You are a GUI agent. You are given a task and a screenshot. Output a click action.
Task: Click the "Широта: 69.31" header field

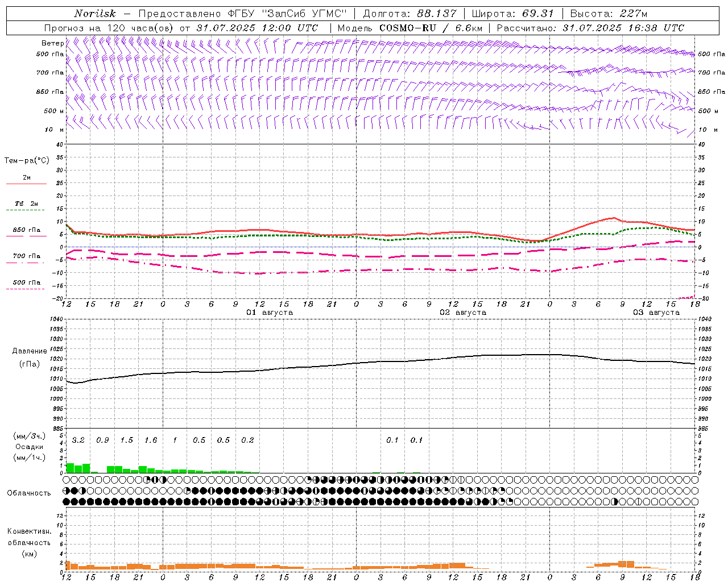[514, 14]
